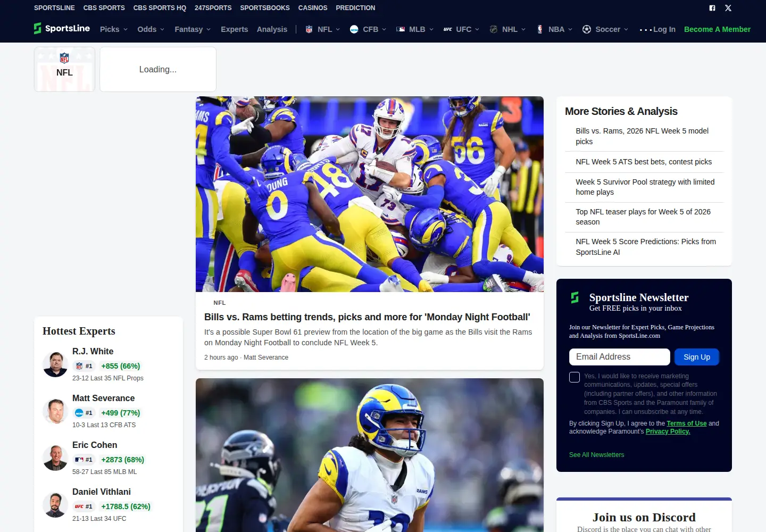
Task: Click the NFL #1 badge under R.J. White
Action: click(84, 366)
